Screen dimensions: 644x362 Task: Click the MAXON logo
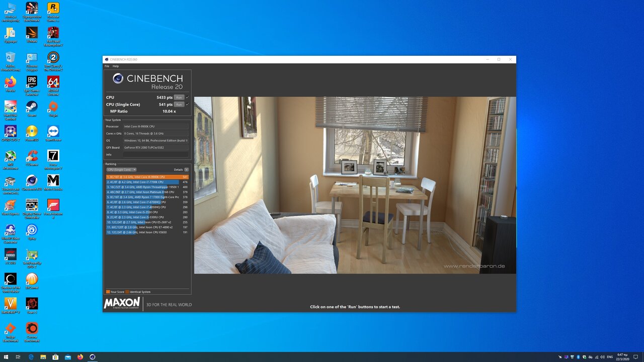tap(122, 303)
